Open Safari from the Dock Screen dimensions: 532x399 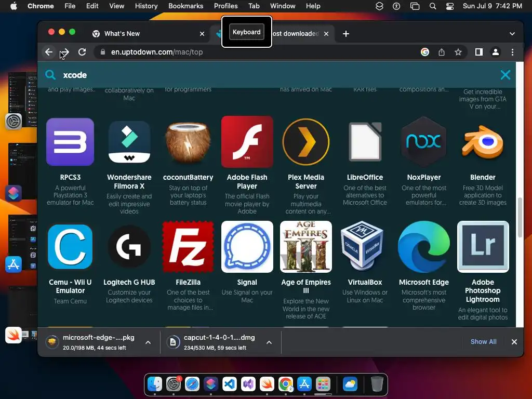tap(192, 384)
